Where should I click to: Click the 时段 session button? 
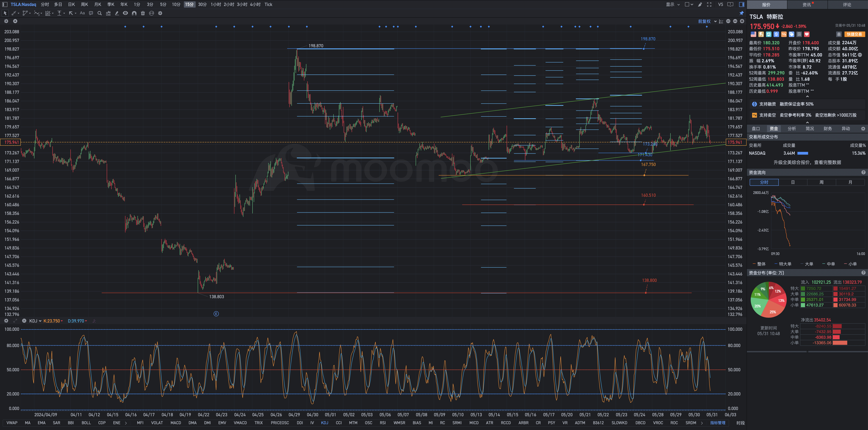[741, 423]
